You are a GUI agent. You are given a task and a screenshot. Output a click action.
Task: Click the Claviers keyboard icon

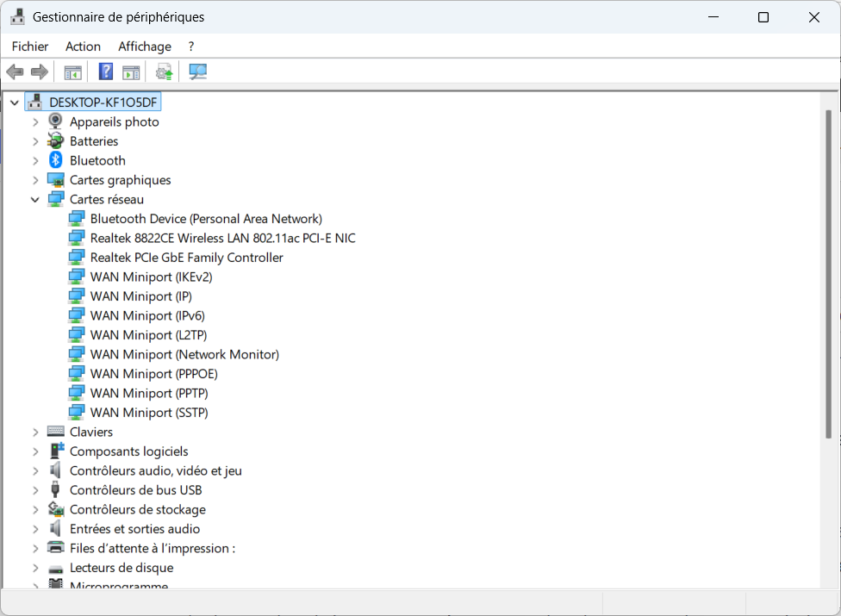56,431
